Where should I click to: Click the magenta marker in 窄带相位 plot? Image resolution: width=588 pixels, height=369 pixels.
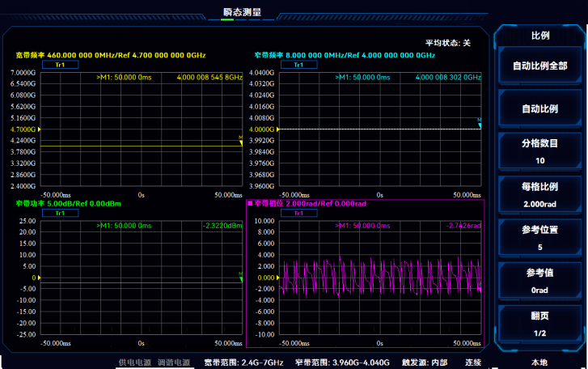tap(480, 289)
